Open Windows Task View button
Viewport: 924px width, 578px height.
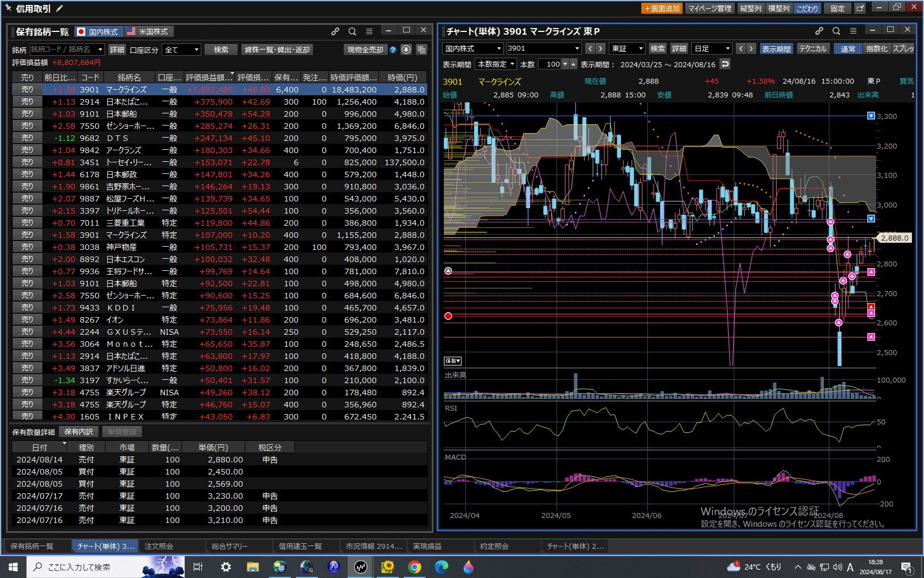(198, 566)
